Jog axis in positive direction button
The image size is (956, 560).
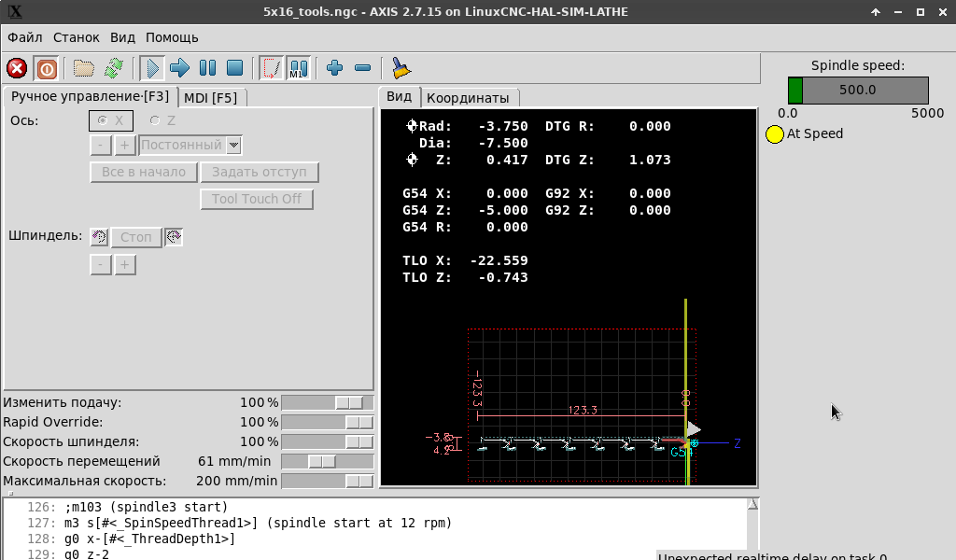124,145
